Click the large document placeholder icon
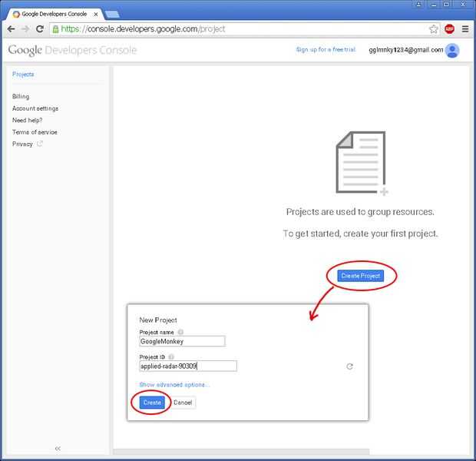 tap(362, 163)
